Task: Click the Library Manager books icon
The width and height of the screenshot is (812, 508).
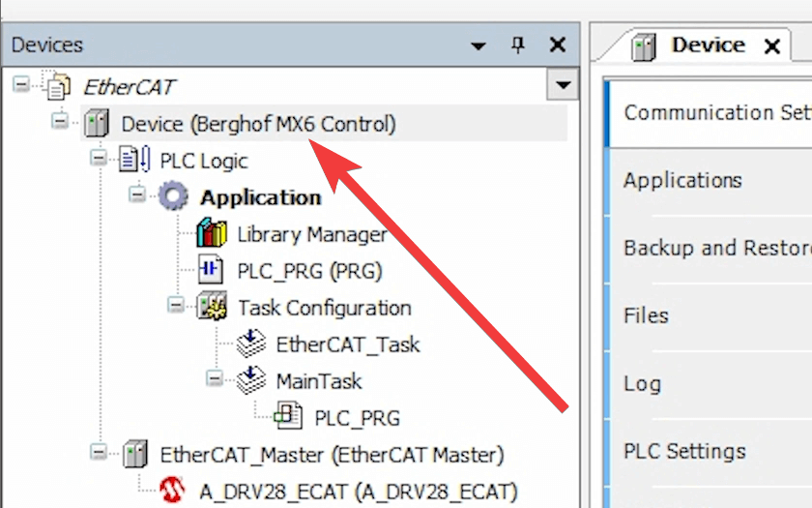Action: coord(212,233)
